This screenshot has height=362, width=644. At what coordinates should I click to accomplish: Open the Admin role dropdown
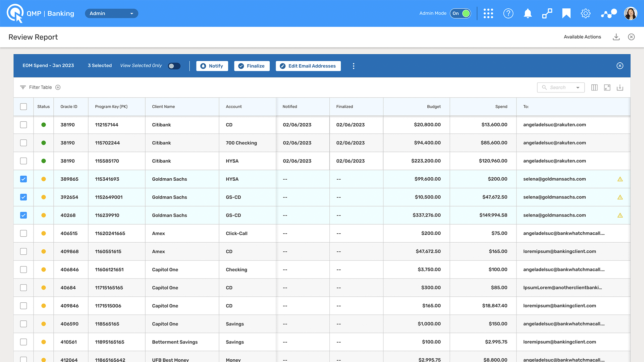(111, 13)
